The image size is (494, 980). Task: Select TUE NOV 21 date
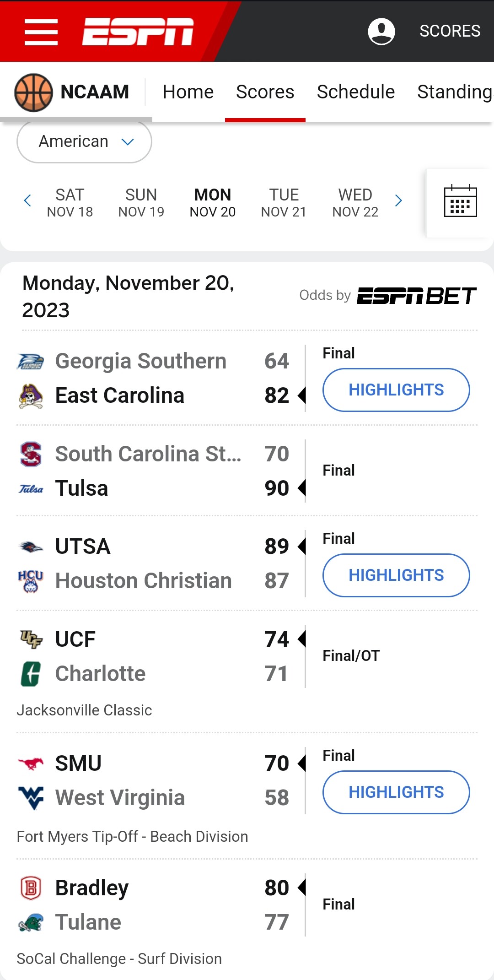[x=284, y=203]
